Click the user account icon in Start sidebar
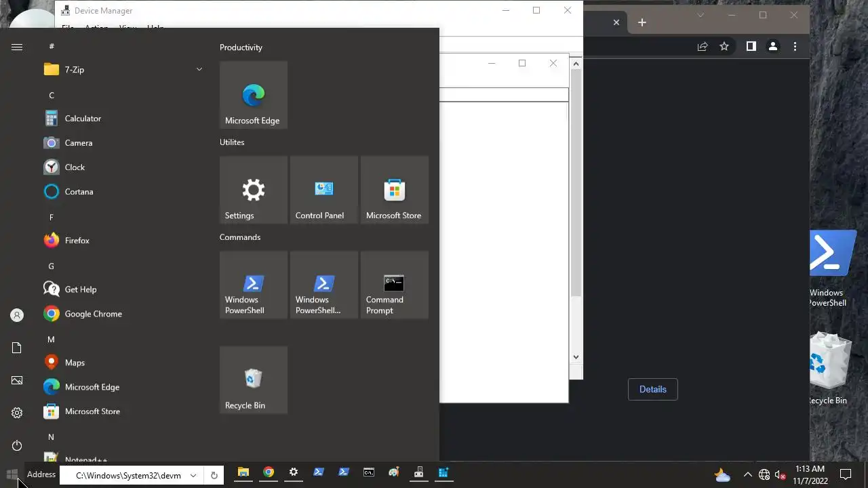Screen dimensions: 868x488 coord(17,315)
